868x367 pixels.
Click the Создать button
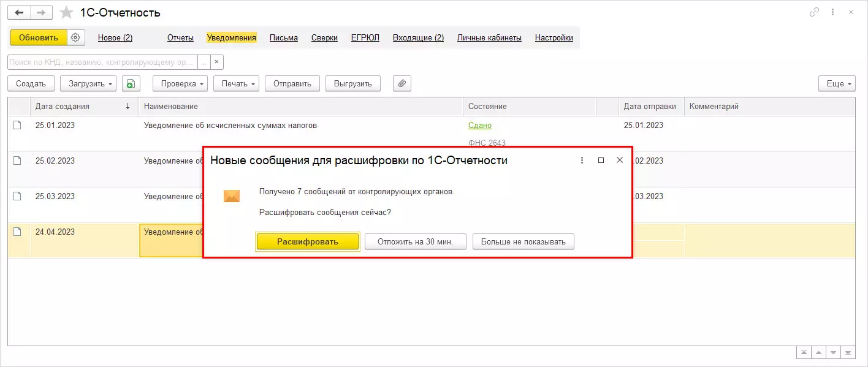pyautogui.click(x=31, y=83)
